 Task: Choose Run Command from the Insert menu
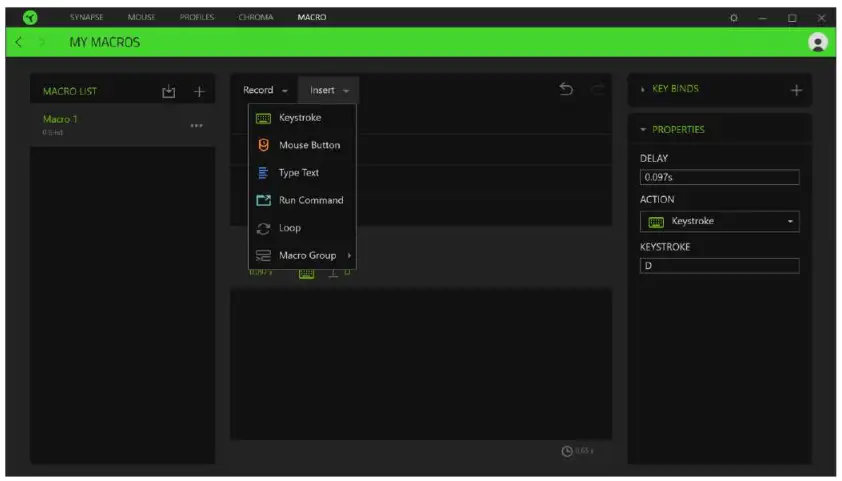302,200
